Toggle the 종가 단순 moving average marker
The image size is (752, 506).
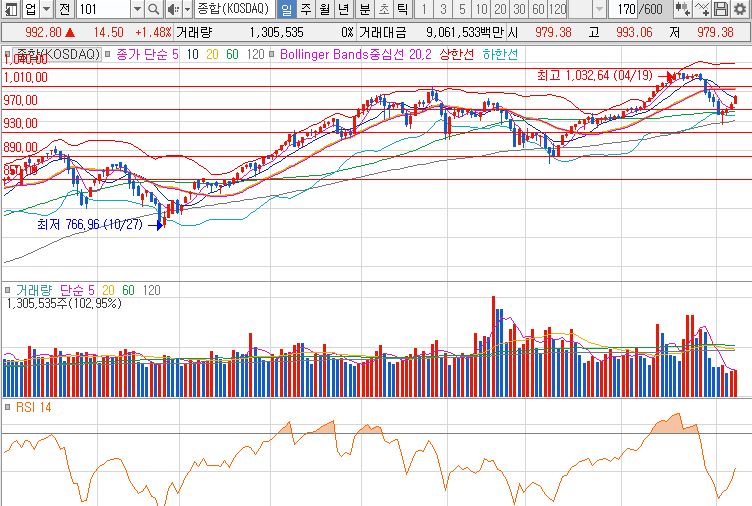point(108,54)
